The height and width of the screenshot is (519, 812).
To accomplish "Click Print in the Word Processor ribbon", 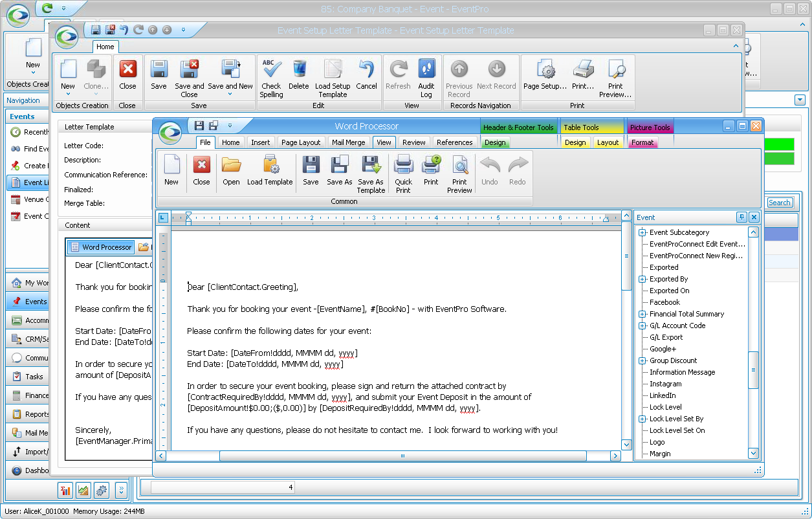I will [x=431, y=171].
